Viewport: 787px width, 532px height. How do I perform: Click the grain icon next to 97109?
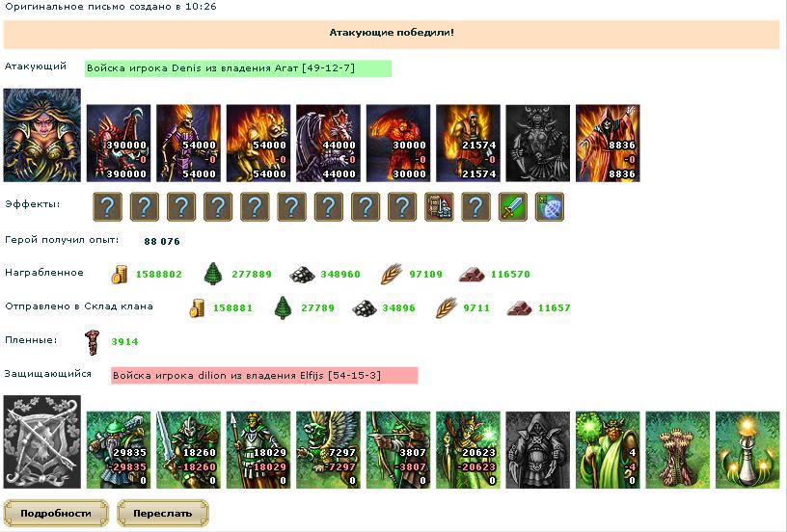click(x=391, y=275)
